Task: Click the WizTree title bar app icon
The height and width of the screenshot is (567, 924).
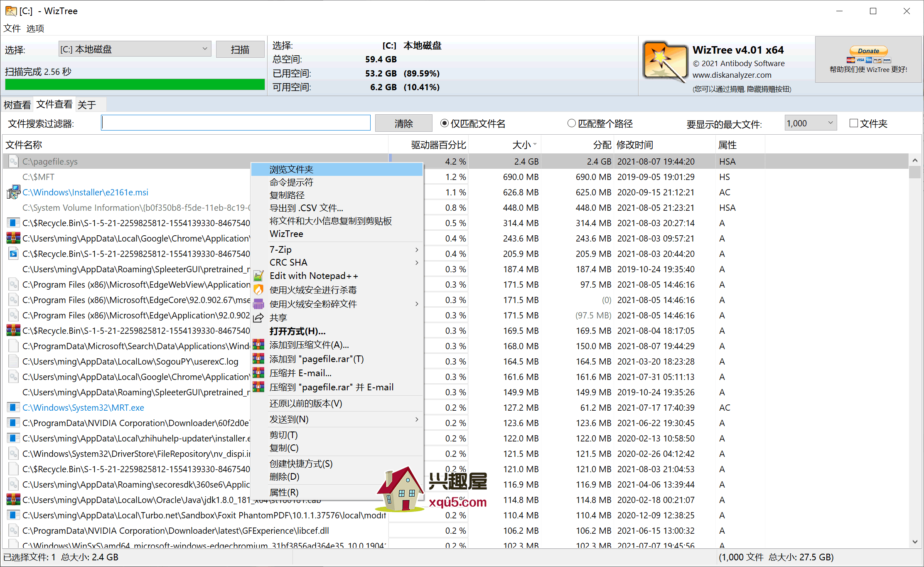Action: tap(11, 11)
